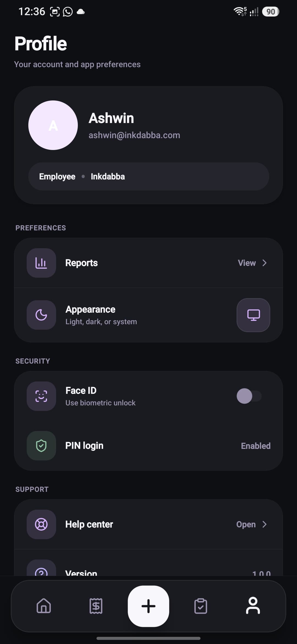The image size is (297, 644).
Task: Open the expenses receipt tab
Action: pyautogui.click(x=96, y=606)
